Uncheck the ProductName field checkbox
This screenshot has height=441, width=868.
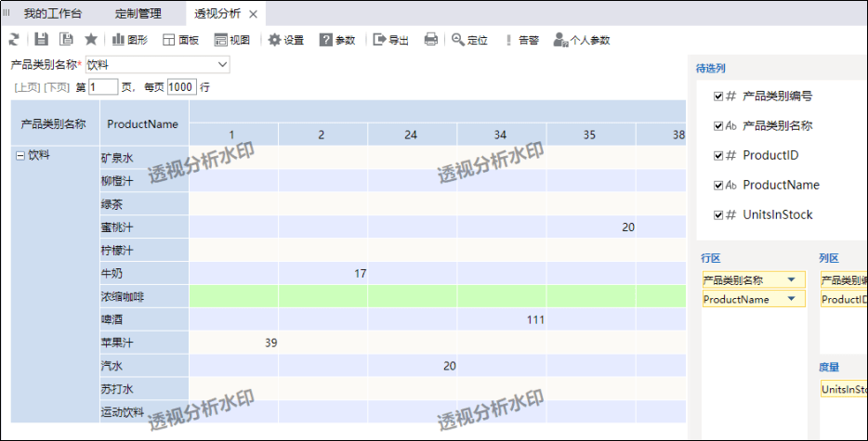tap(718, 186)
